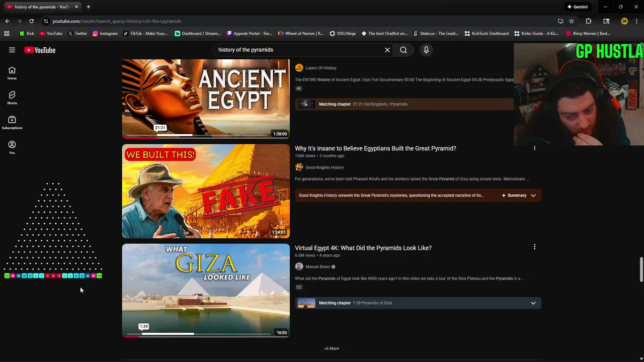Open the apps grid in bookmarks bar
This screenshot has width=644, height=362.
7,34
